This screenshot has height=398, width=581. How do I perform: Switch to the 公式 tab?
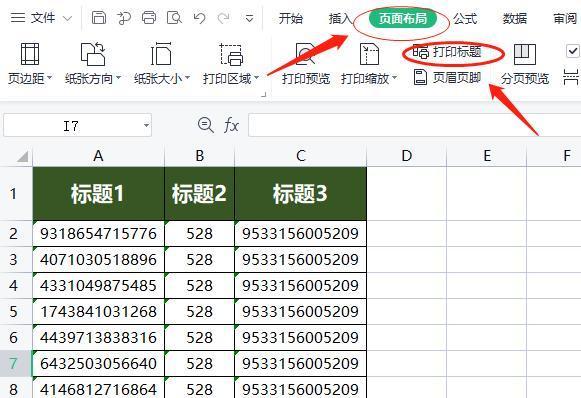coord(465,18)
